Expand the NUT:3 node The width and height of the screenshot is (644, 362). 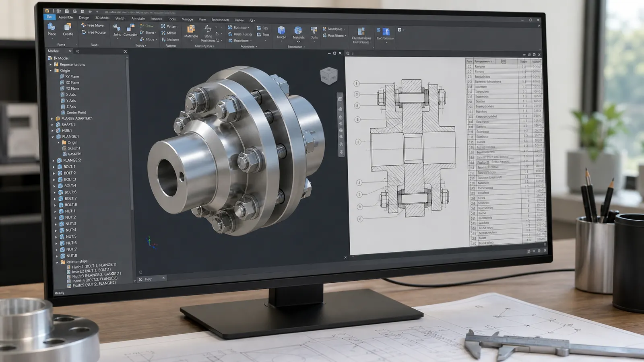click(x=56, y=224)
